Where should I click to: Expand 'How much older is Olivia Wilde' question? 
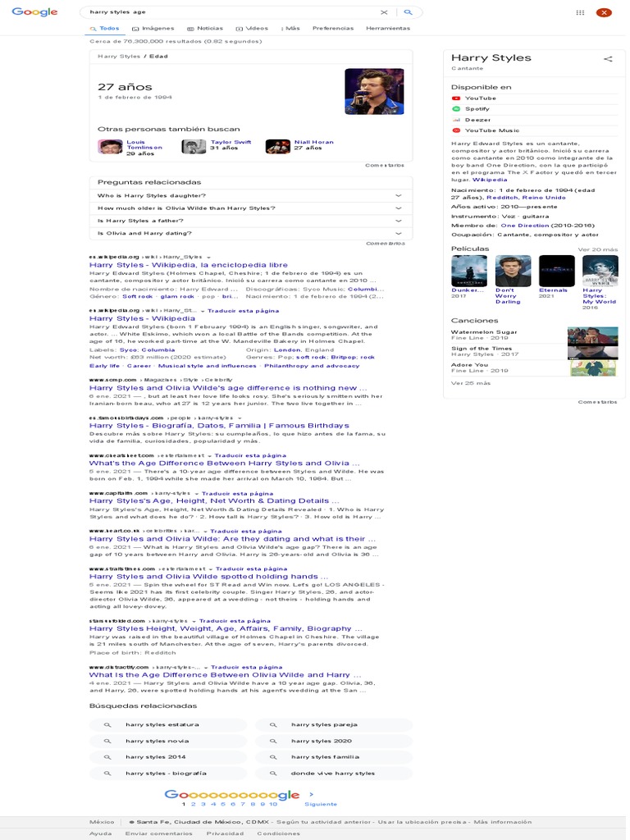(x=251, y=208)
